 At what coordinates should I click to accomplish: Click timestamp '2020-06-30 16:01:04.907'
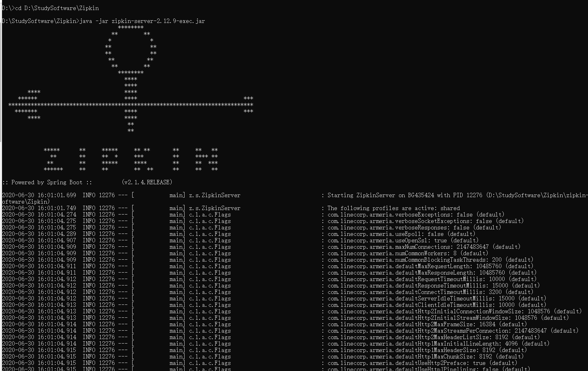(39, 240)
